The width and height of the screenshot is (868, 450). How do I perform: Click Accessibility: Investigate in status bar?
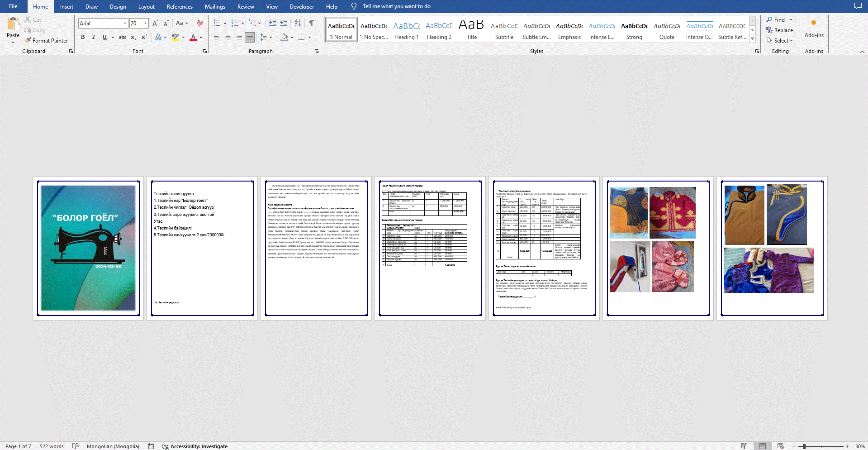195,446
